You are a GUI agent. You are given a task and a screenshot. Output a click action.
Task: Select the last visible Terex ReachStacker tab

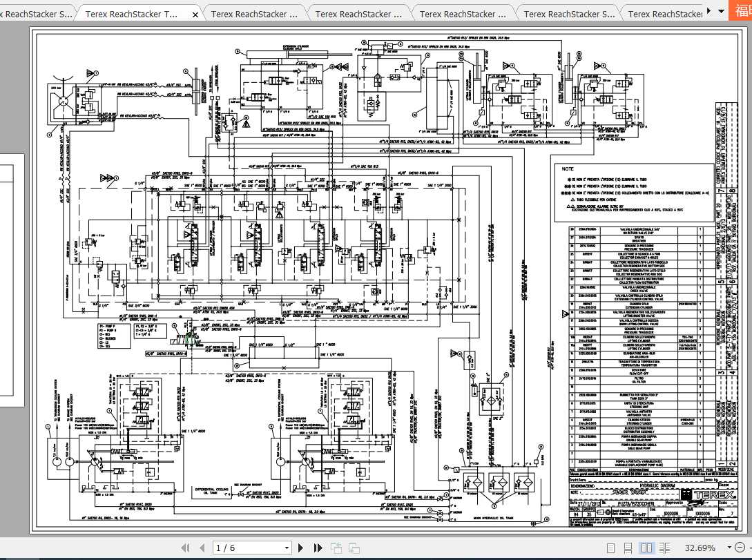(x=666, y=12)
